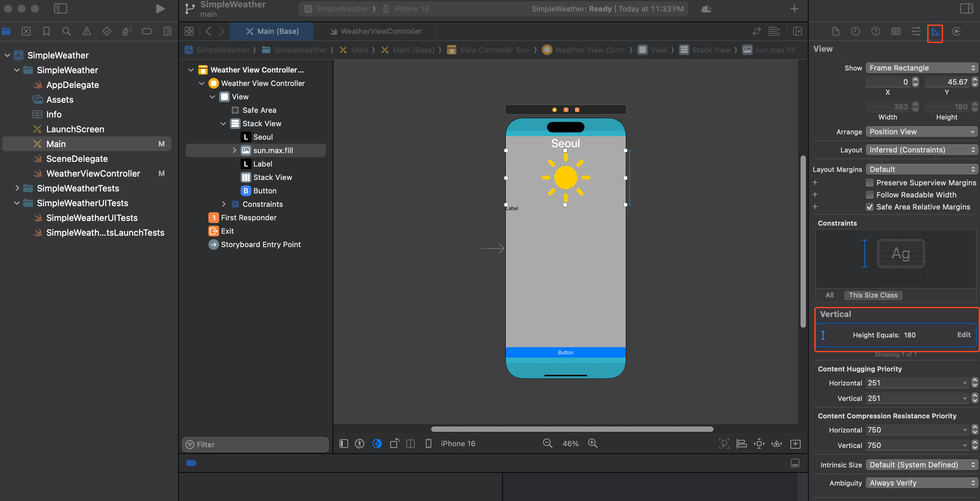Click the Add New Constraints icon
The width and height of the screenshot is (980, 501).
click(759, 443)
